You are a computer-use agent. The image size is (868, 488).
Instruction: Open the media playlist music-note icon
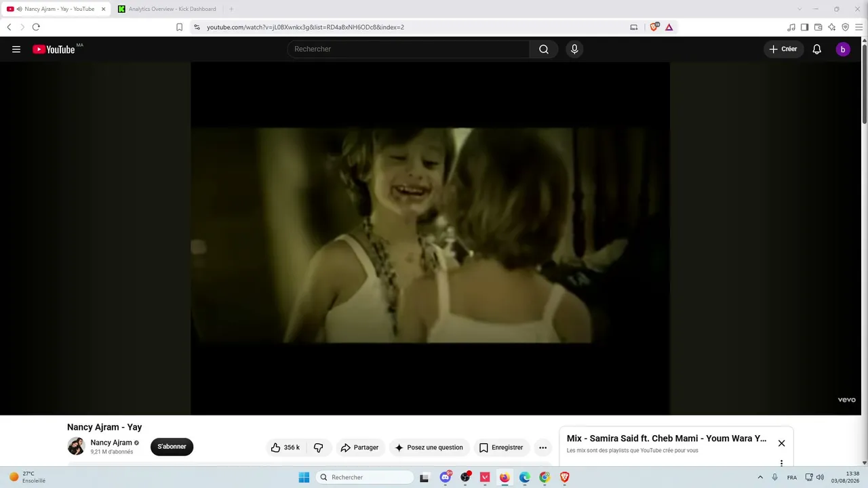(791, 27)
